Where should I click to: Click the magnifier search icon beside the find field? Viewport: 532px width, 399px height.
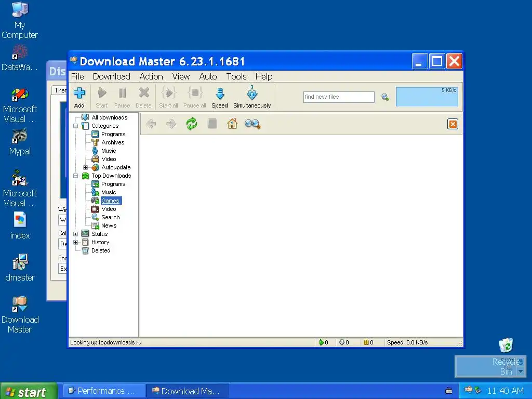coord(385,97)
